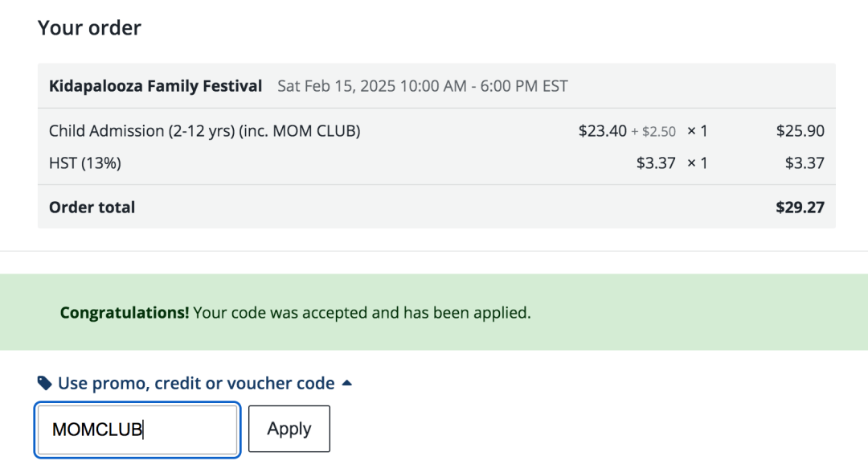Screen dimensions: 868x469
Task: Click the 'Your order' heading
Action: 89,27
